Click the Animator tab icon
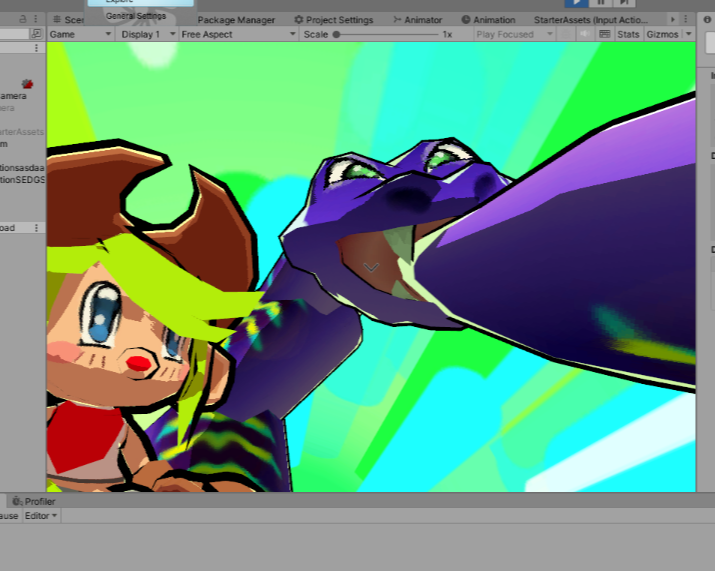Screen dimensions: 715x571 tap(397, 20)
